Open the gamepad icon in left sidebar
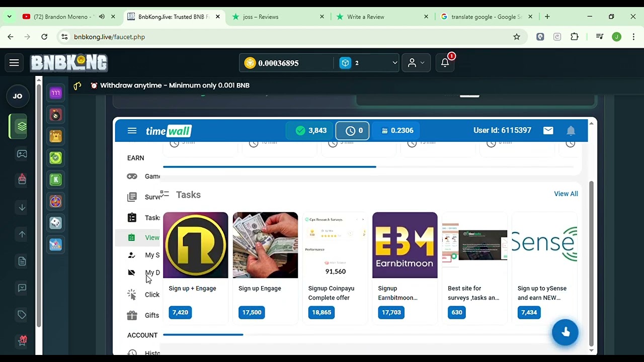 22,154
